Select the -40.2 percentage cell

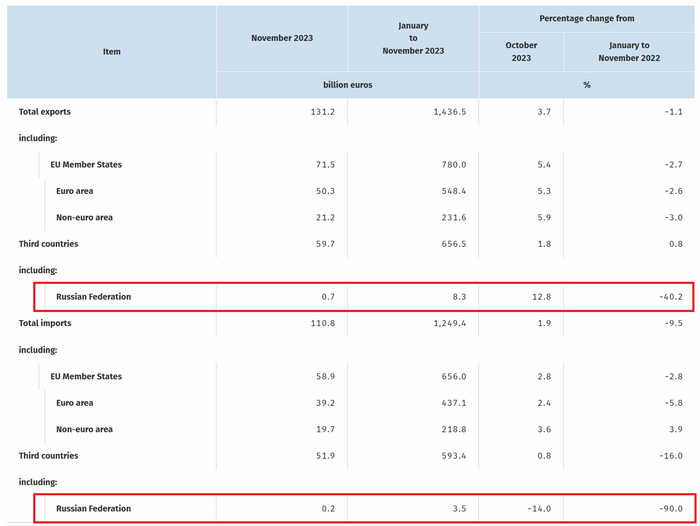pos(671,297)
